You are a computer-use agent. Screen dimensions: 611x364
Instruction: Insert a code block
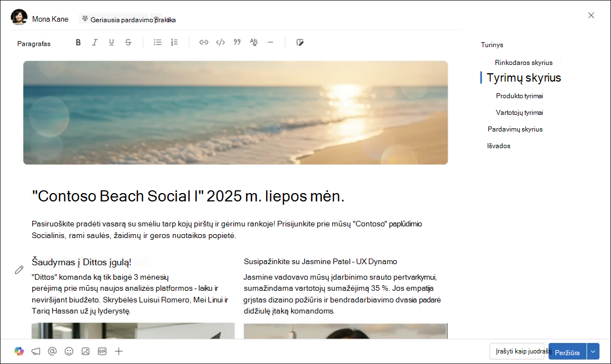click(221, 42)
